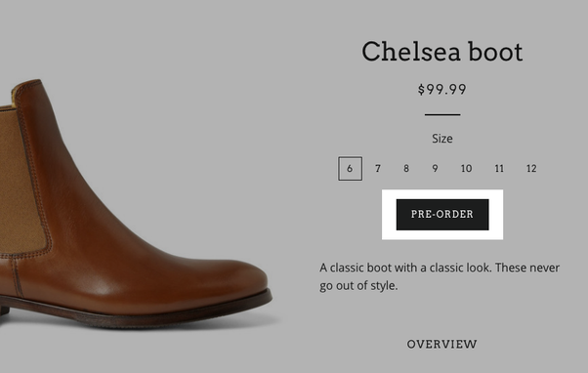Image resolution: width=588 pixels, height=373 pixels.
Task: Click the 'A classic boot' description line
Action: pos(440,268)
